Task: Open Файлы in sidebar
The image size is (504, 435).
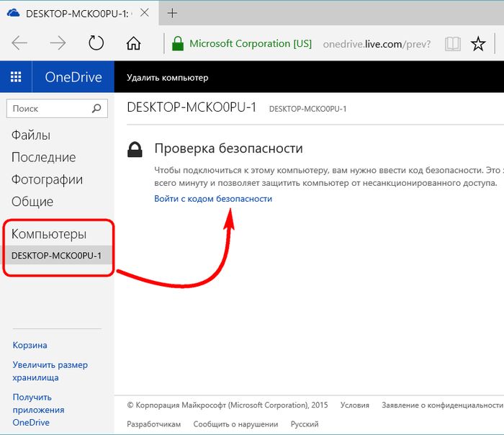Action: [x=31, y=135]
